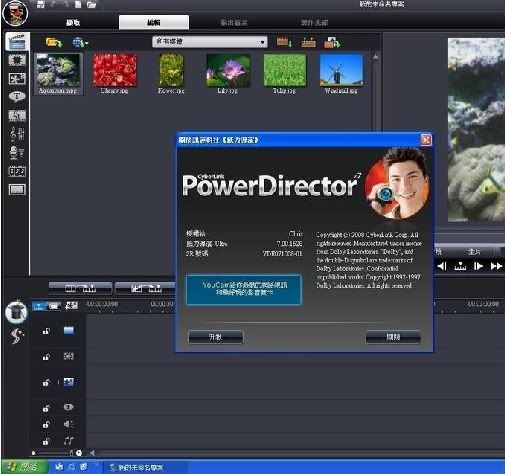Open project via folder icon in title bar
Screen dimensions: 505x474
91,4
